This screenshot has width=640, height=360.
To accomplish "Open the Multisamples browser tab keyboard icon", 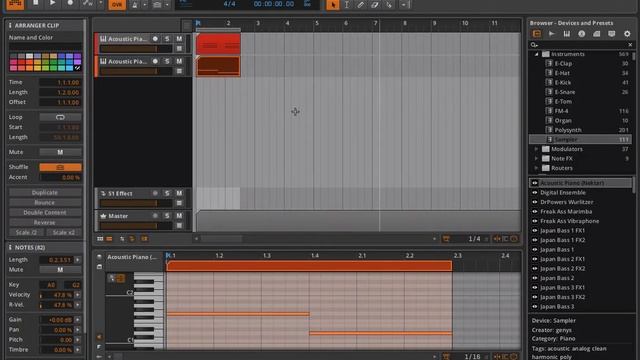I will pos(567,34).
